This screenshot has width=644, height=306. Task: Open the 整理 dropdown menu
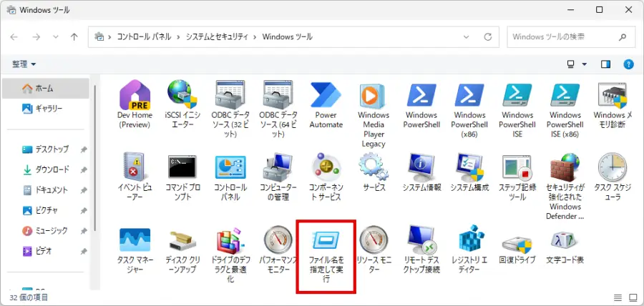pyautogui.click(x=24, y=64)
